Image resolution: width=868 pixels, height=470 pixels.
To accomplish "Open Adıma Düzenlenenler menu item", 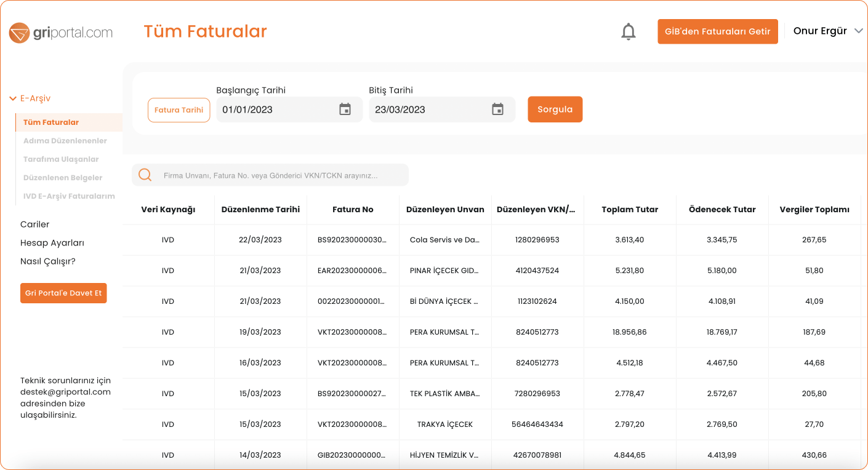I will [x=65, y=141].
